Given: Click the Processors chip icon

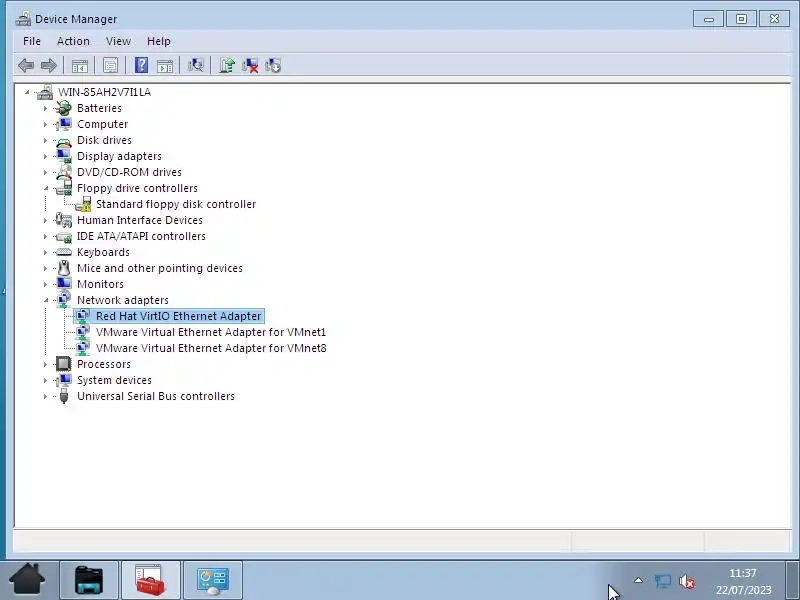Looking at the screenshot, I should coord(64,364).
